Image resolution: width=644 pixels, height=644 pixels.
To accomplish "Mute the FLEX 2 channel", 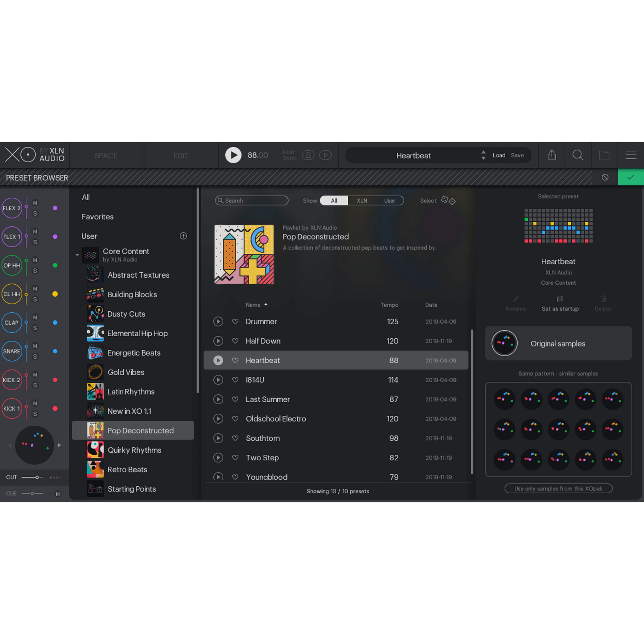I will pos(35,203).
